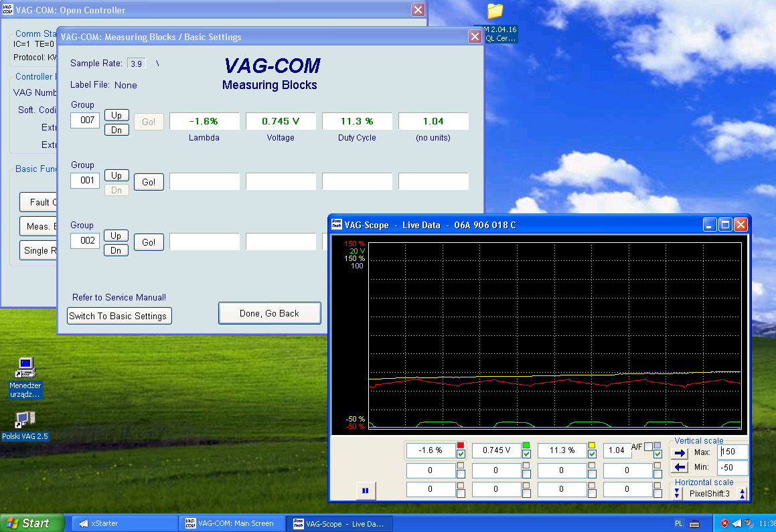Toggle the -1.6 % trace checkbox
The height and width of the screenshot is (532, 776).
click(x=461, y=454)
